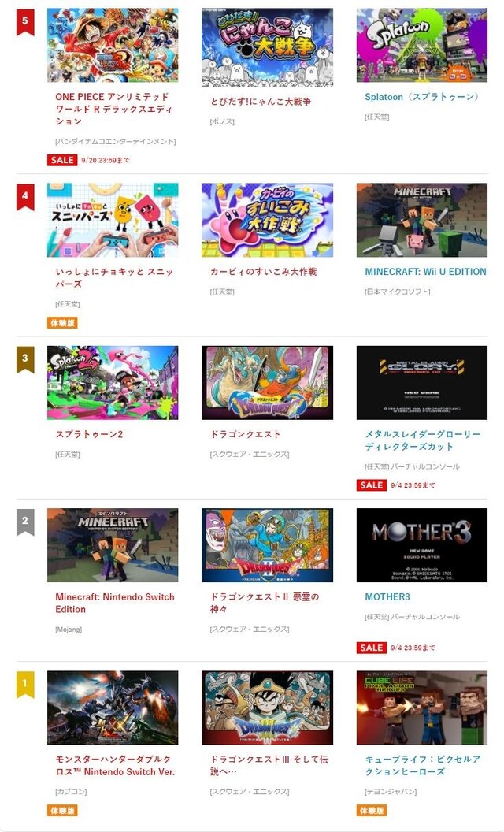Open the Splatoon(スプラトゥーン) title link
This screenshot has height=832, width=504.
pos(422,97)
